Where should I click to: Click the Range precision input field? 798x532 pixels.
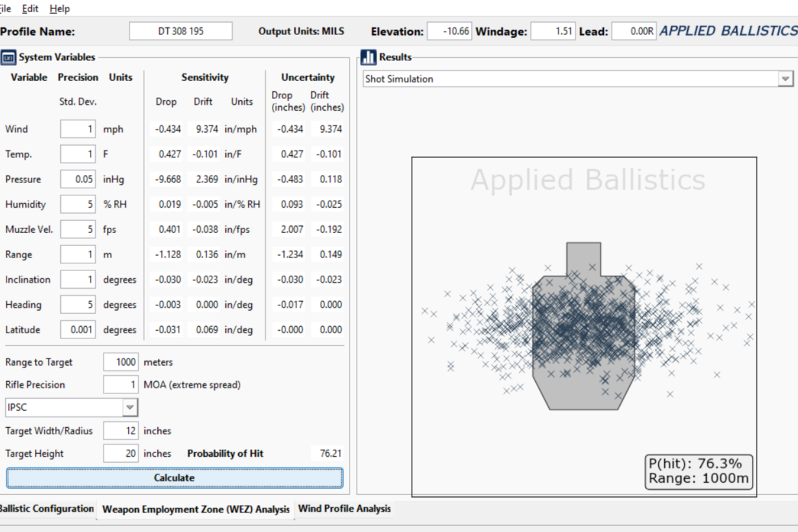(78, 254)
